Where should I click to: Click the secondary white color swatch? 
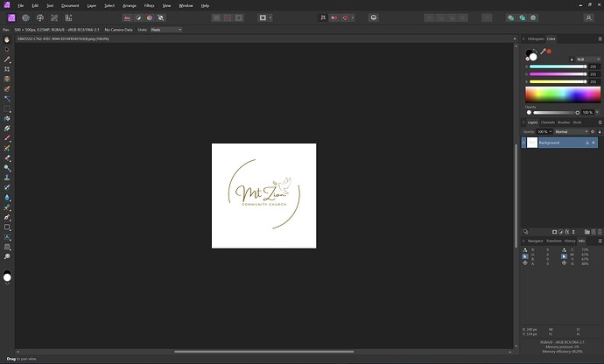(533, 58)
